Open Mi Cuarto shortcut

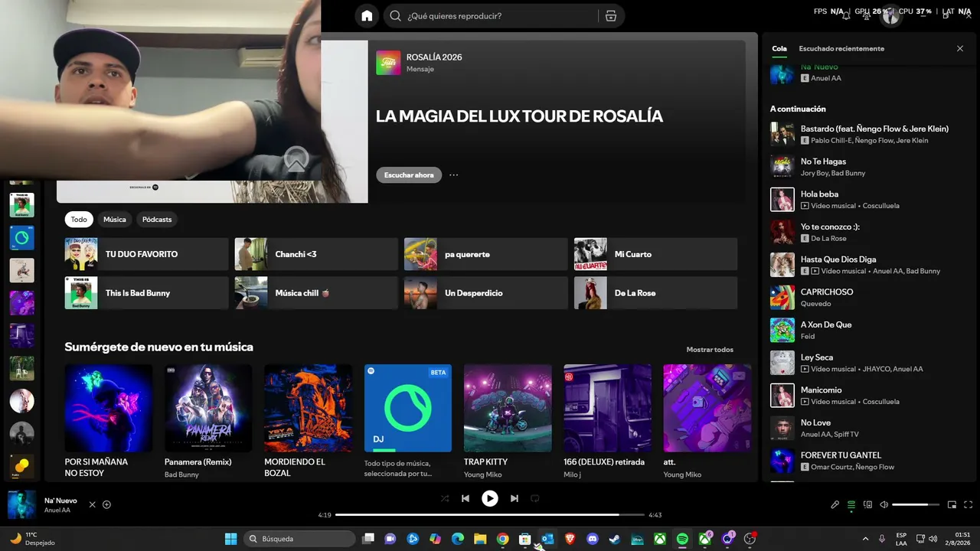pyautogui.click(x=655, y=254)
